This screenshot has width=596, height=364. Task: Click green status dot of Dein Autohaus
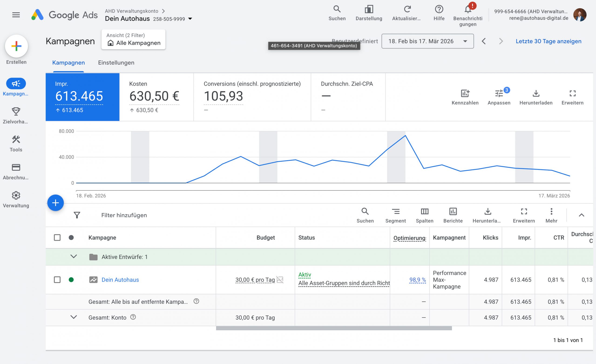[71, 280]
